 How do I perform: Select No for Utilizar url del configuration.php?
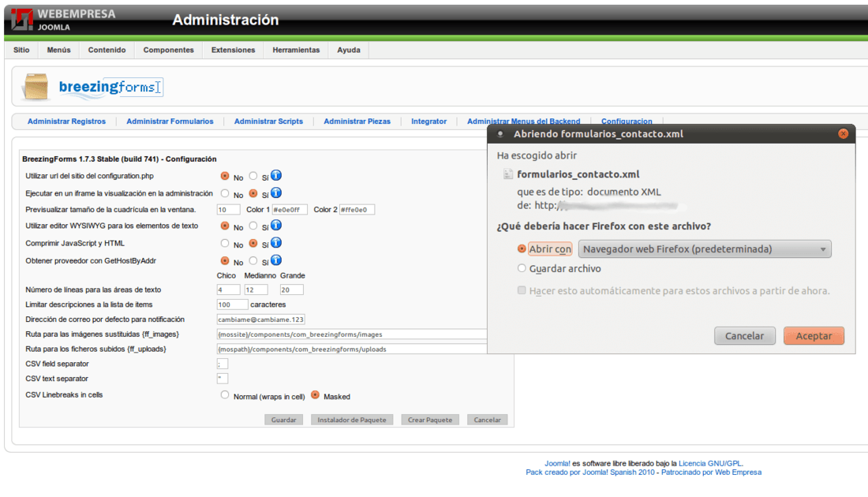225,176
